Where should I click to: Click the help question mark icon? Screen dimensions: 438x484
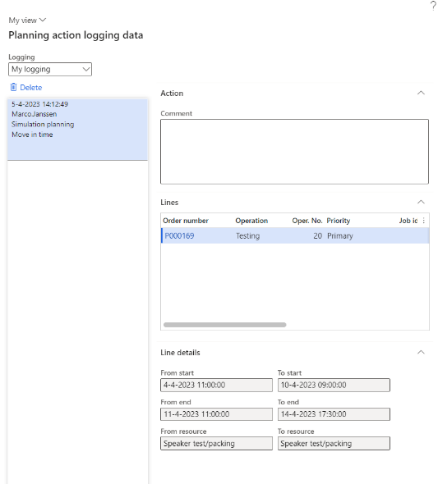click(433, 6)
